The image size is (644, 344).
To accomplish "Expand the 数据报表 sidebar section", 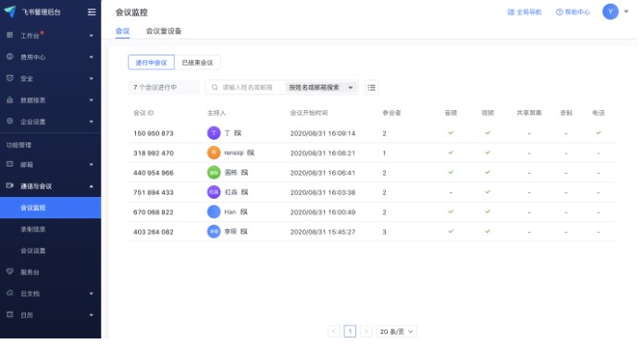I will [92, 100].
